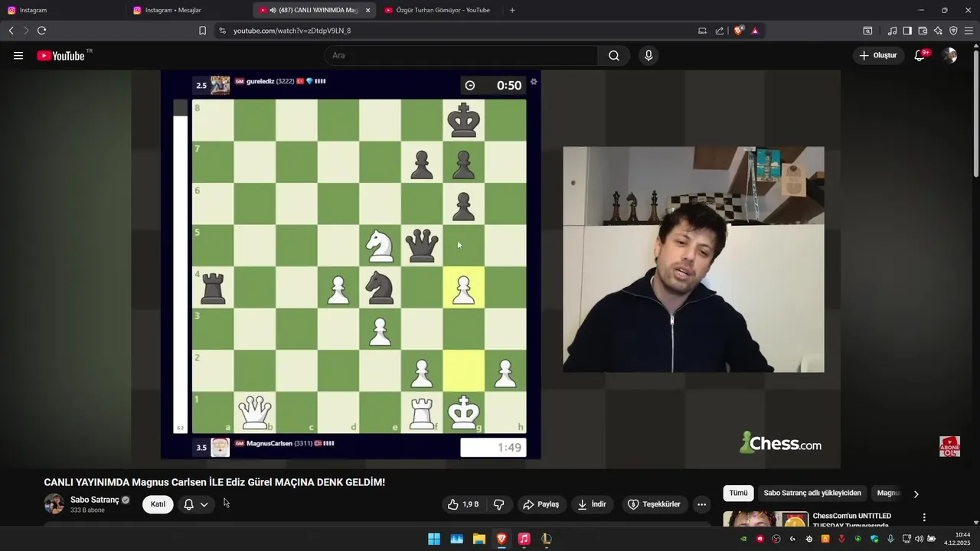This screenshot has width=980, height=551.
Task: Open the ChessCom'un UNTITLED video thumbnail
Action: click(x=766, y=519)
